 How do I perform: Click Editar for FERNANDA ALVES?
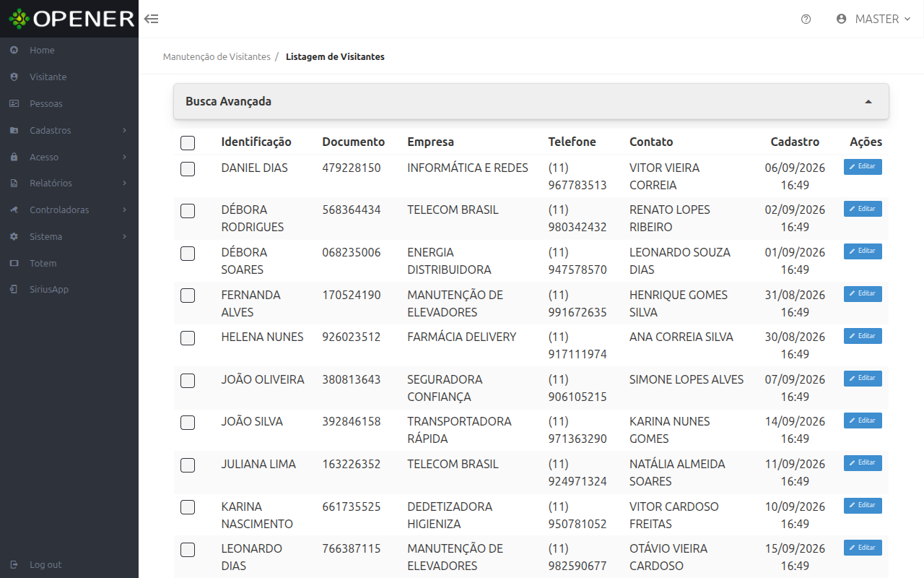click(x=863, y=294)
